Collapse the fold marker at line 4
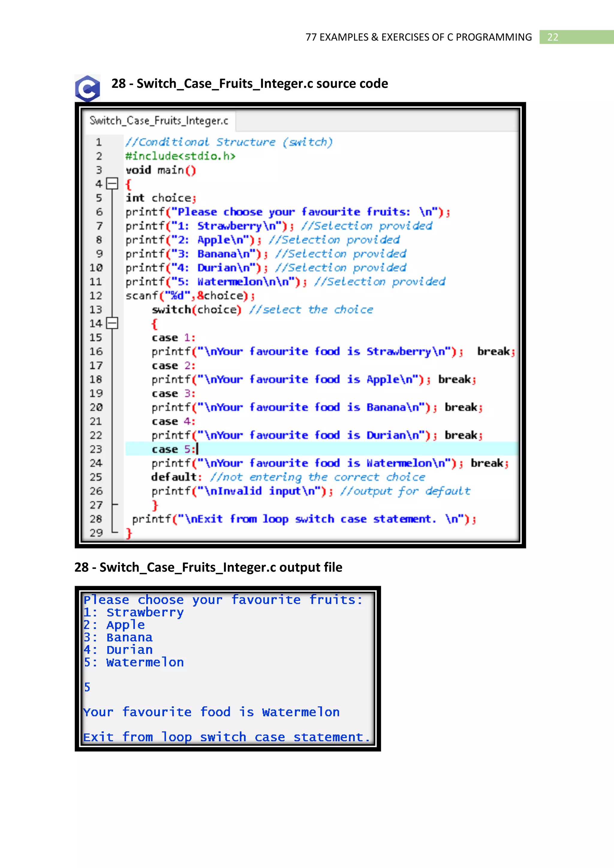This screenshot has height=868, width=614. tap(112, 184)
